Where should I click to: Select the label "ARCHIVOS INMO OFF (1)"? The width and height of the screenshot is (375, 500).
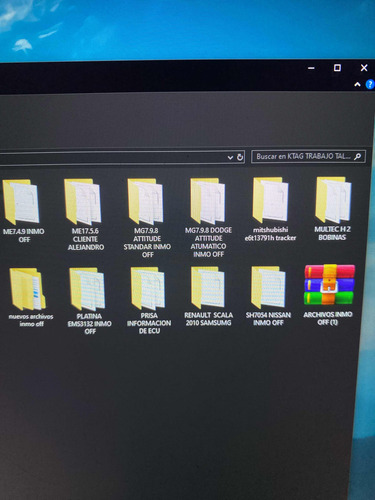pyautogui.click(x=328, y=318)
